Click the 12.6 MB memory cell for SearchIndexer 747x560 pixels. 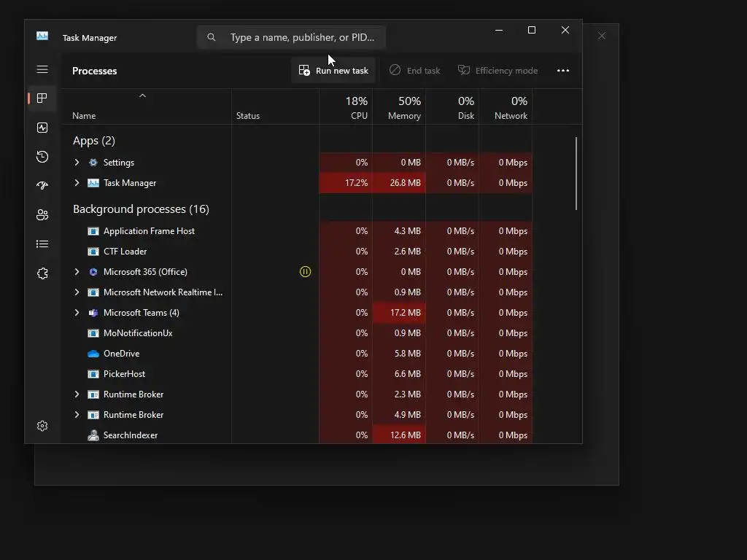[x=399, y=435]
